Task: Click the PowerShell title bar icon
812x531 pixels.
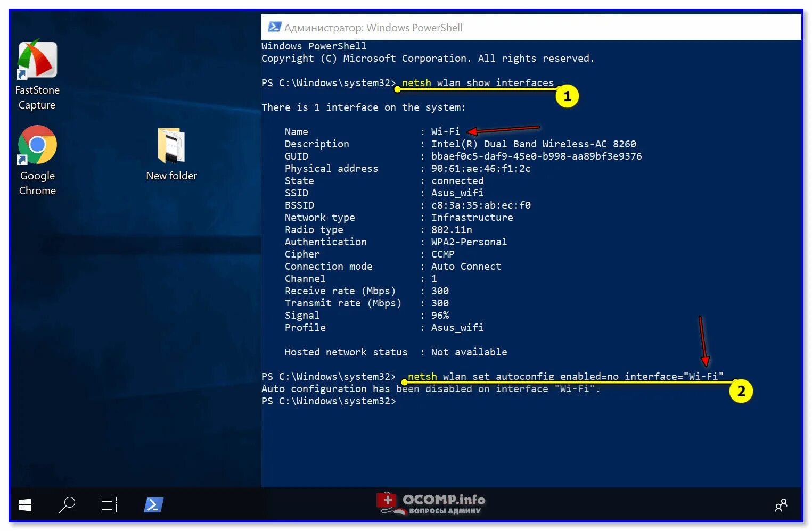Action: (x=274, y=27)
